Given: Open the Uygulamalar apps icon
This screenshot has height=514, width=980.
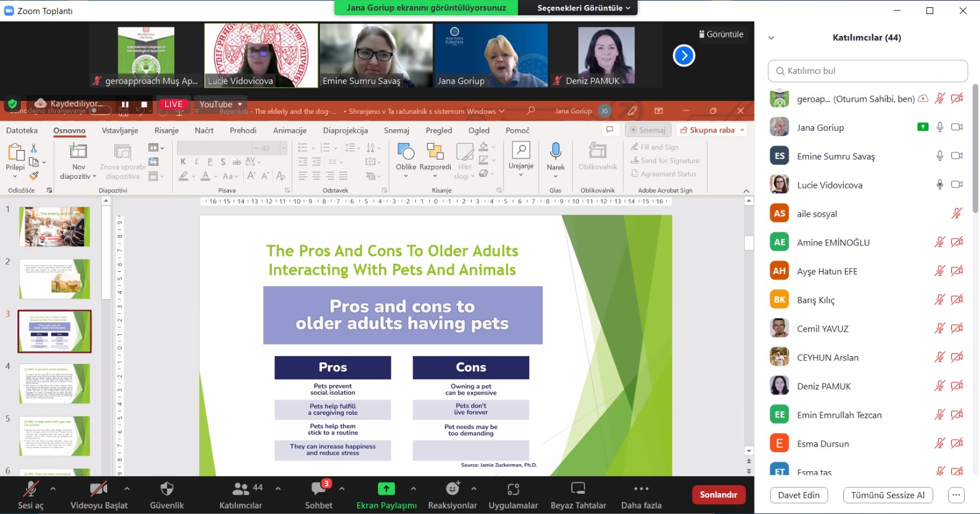Looking at the screenshot, I should point(513,489).
